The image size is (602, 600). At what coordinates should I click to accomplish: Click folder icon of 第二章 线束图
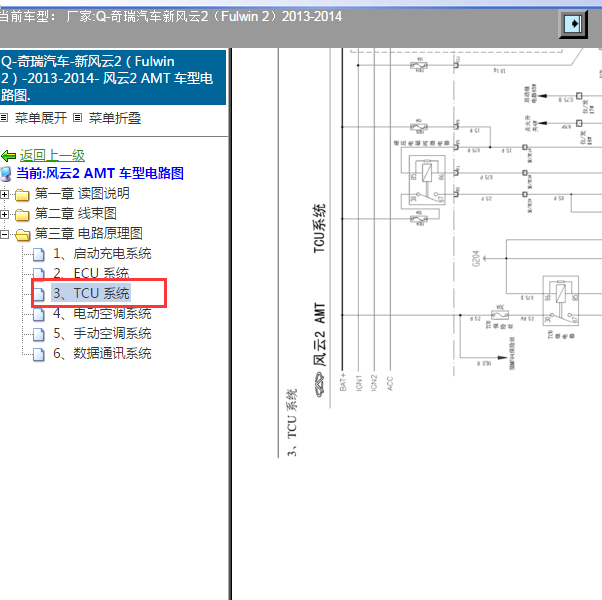22,215
